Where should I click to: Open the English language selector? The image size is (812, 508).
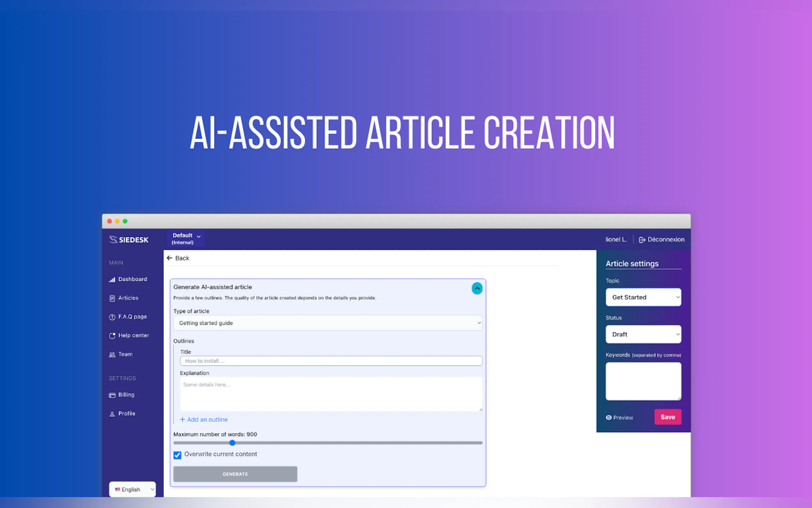click(133, 489)
